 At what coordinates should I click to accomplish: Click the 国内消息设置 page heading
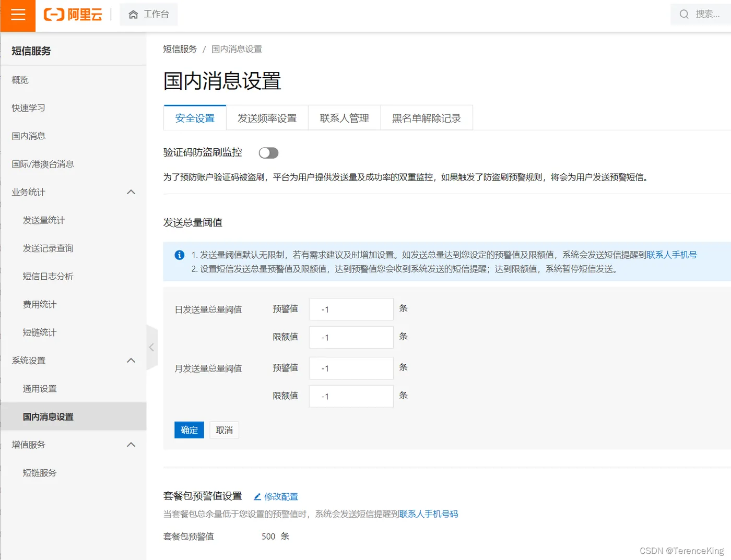coord(222,81)
